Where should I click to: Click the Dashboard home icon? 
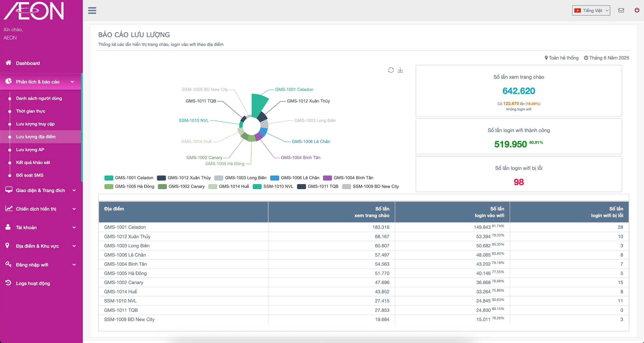(x=8, y=63)
